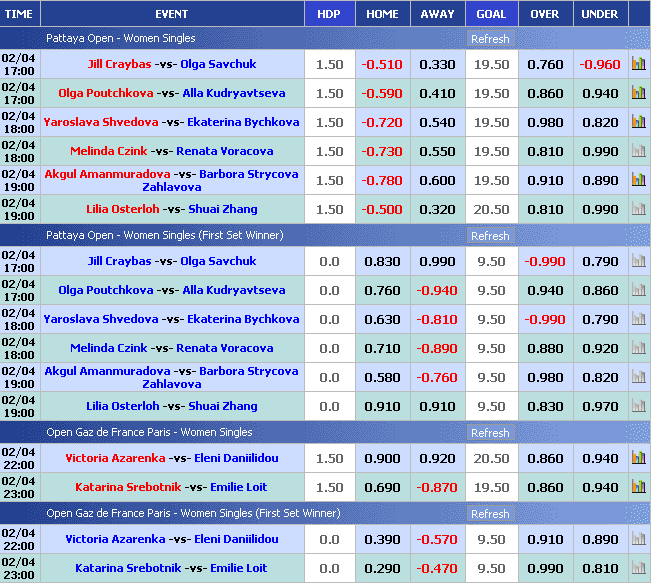This screenshot has width=651, height=583.
Task: Refresh Pattaya Open Women Singles section
Action: click(490, 39)
